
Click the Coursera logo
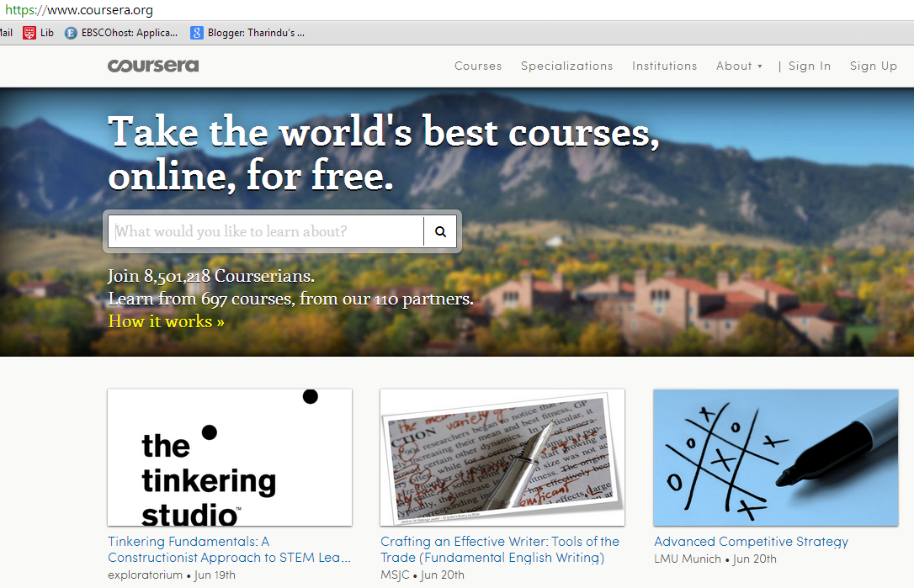pos(153,66)
